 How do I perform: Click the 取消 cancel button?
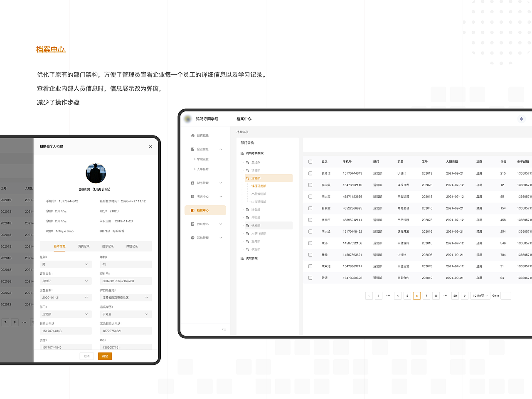[86, 356]
